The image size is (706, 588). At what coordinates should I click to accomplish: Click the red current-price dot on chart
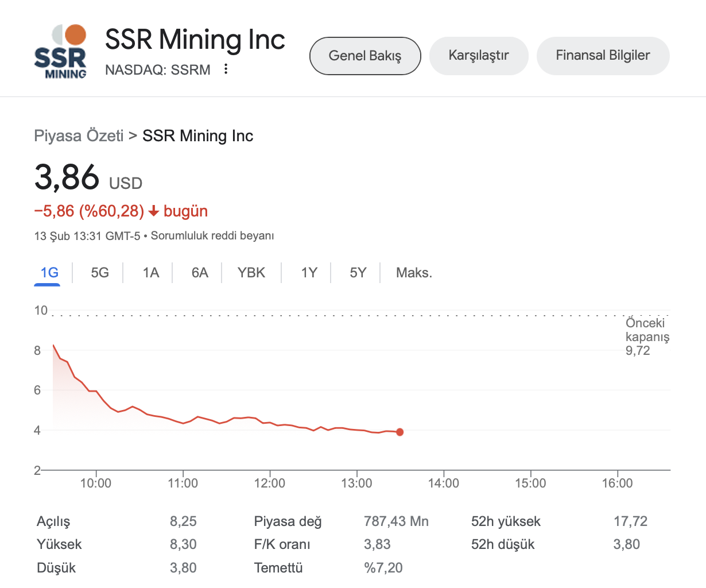coord(399,432)
